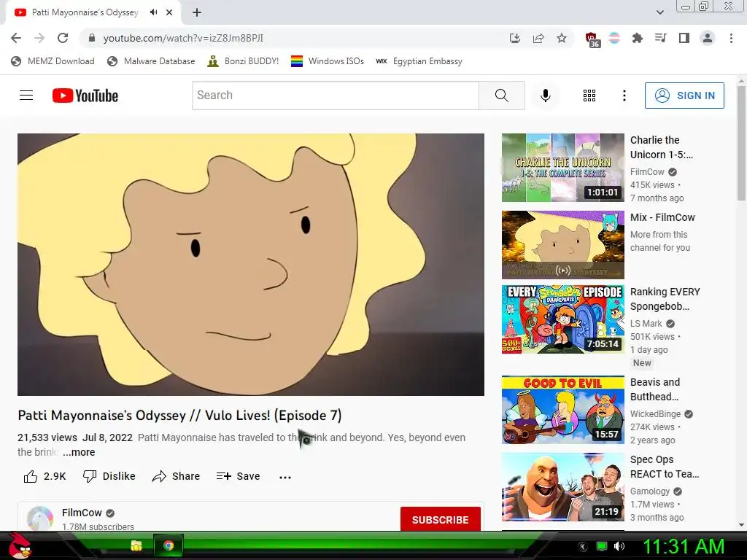The width and height of the screenshot is (747, 560).
Task: Open the Charlie the Unicorn 1-5 title
Action: pyautogui.click(x=661, y=147)
